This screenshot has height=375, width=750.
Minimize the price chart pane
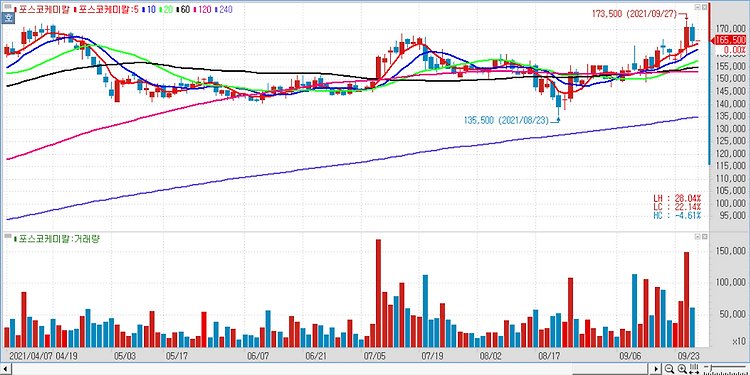pos(697,7)
